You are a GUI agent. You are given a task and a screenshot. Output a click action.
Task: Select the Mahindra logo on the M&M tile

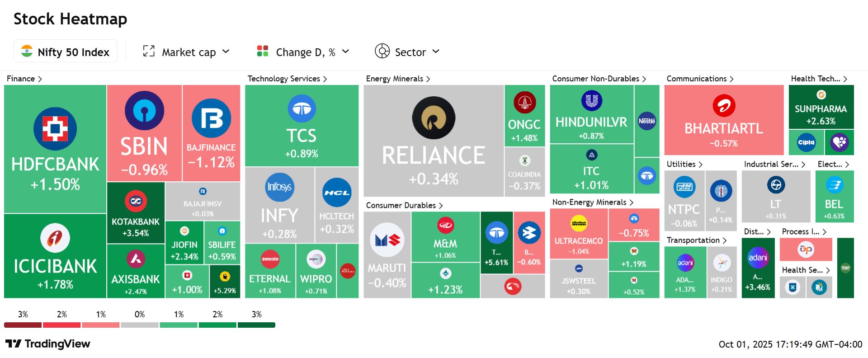[x=445, y=225]
